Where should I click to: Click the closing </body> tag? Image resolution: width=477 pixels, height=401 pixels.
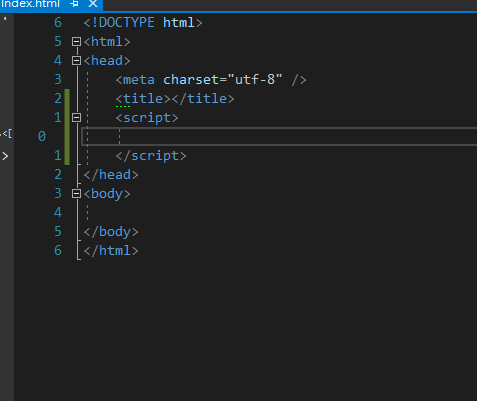point(111,232)
